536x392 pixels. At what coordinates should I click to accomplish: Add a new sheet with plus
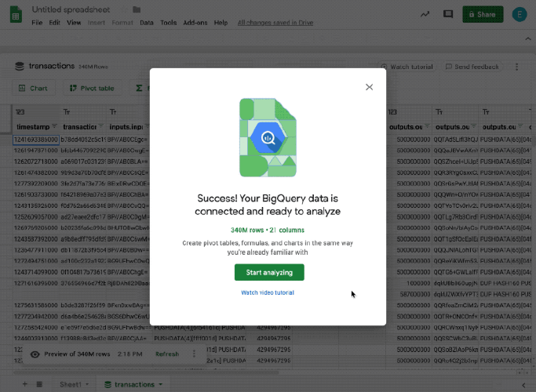tap(24, 384)
